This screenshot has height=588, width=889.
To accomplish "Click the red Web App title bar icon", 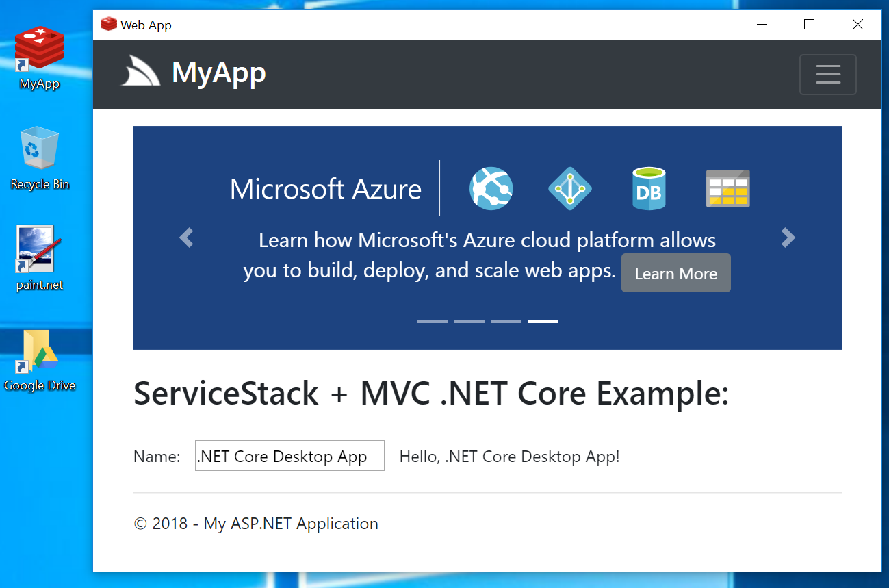I will click(108, 25).
